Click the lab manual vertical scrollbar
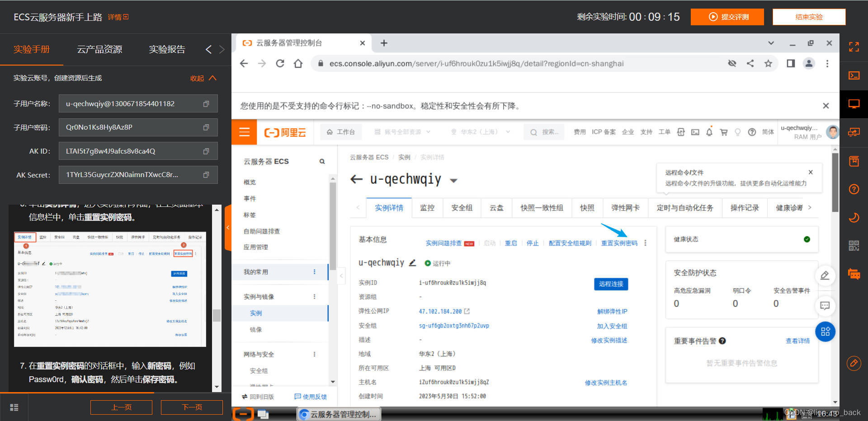868x421 pixels. [x=217, y=315]
